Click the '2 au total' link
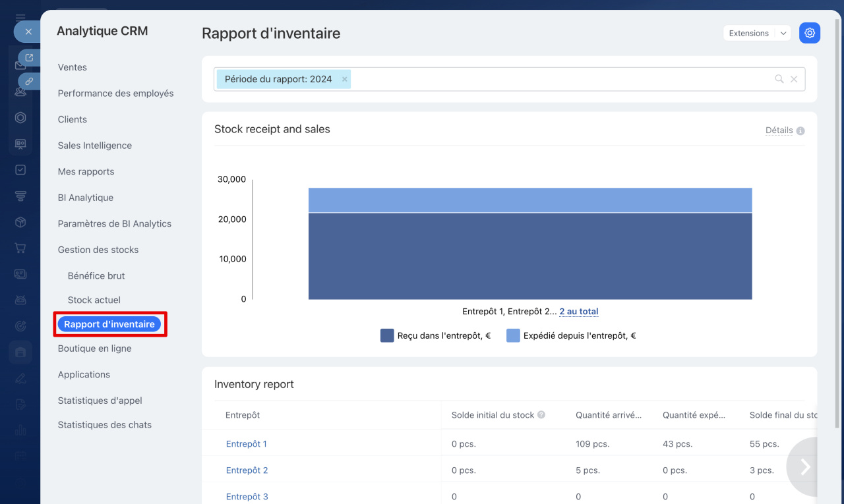The image size is (844, 504). coord(578,312)
